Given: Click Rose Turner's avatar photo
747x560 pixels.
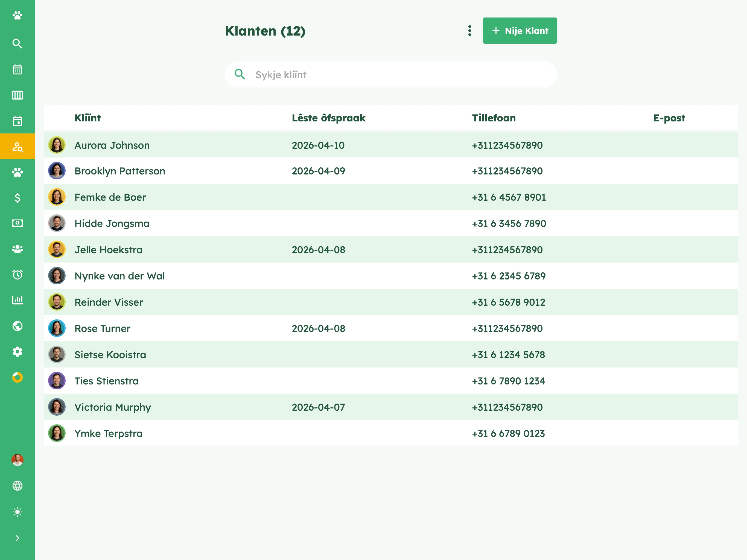Looking at the screenshot, I should (x=57, y=328).
